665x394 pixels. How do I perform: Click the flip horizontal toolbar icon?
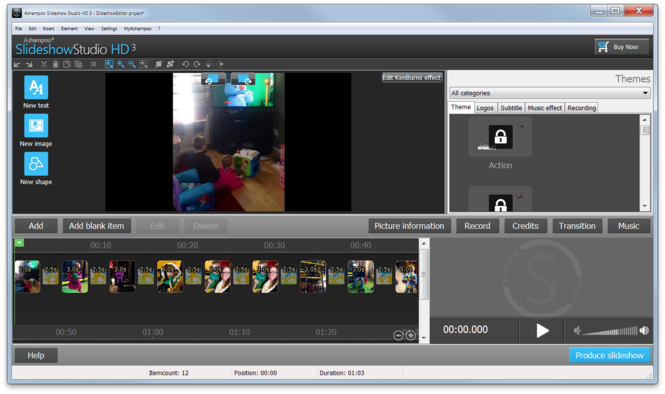(x=220, y=64)
